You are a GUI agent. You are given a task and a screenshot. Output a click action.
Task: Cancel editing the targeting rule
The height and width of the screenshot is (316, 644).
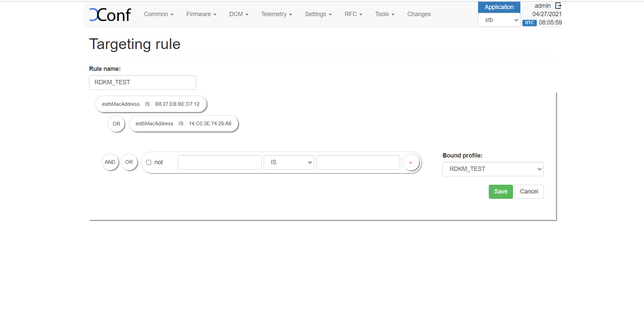pos(529,192)
